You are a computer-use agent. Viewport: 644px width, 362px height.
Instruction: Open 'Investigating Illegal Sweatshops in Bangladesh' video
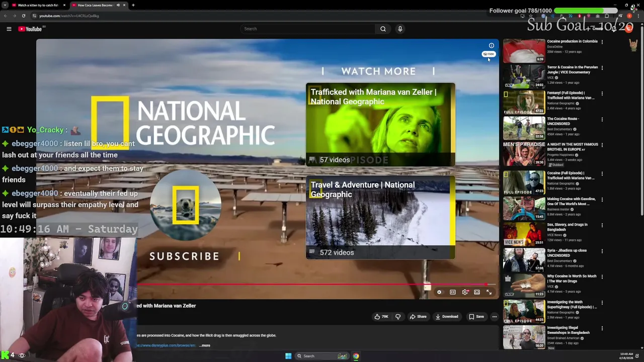569,330
